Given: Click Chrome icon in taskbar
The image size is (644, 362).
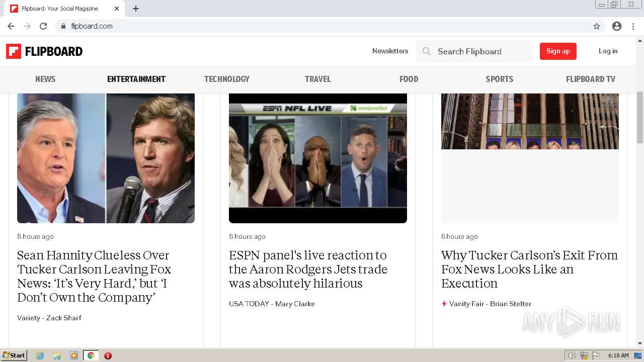Looking at the screenshot, I should 91,355.
